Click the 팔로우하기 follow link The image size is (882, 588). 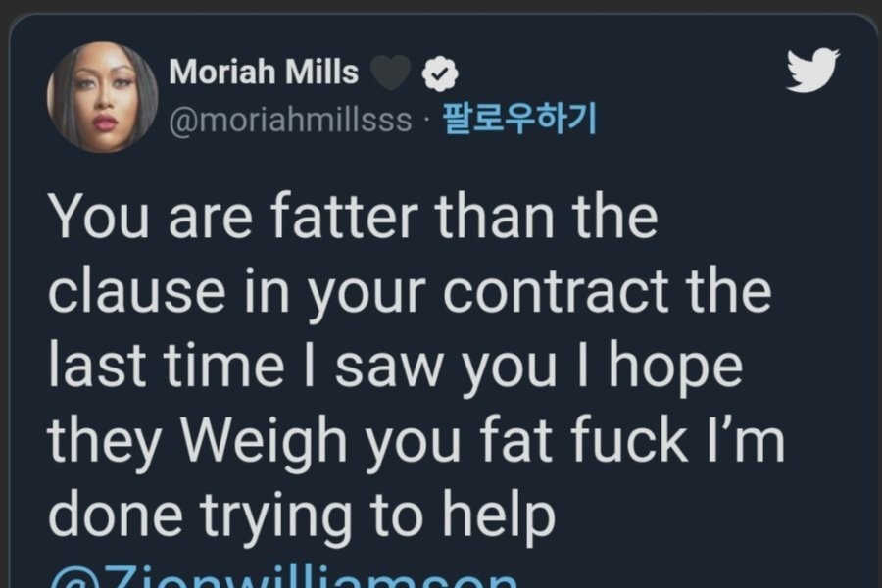(x=519, y=121)
